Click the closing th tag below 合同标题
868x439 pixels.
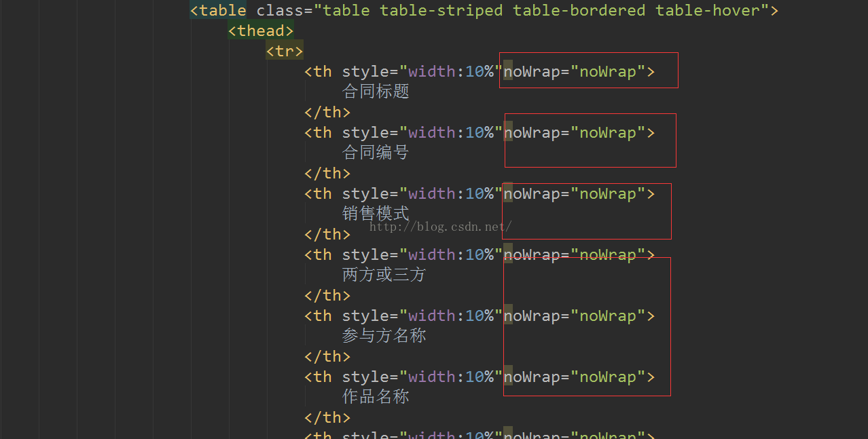coord(327,113)
